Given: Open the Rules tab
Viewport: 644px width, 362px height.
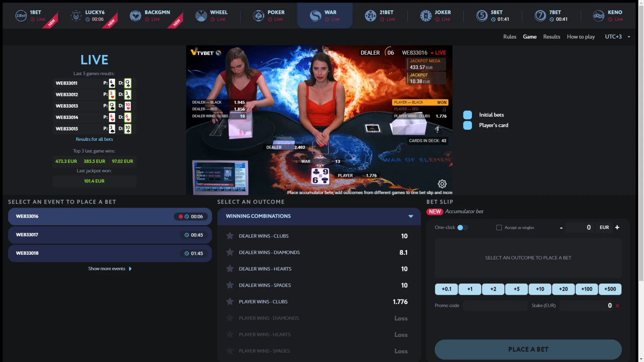Looking at the screenshot, I should [509, 37].
